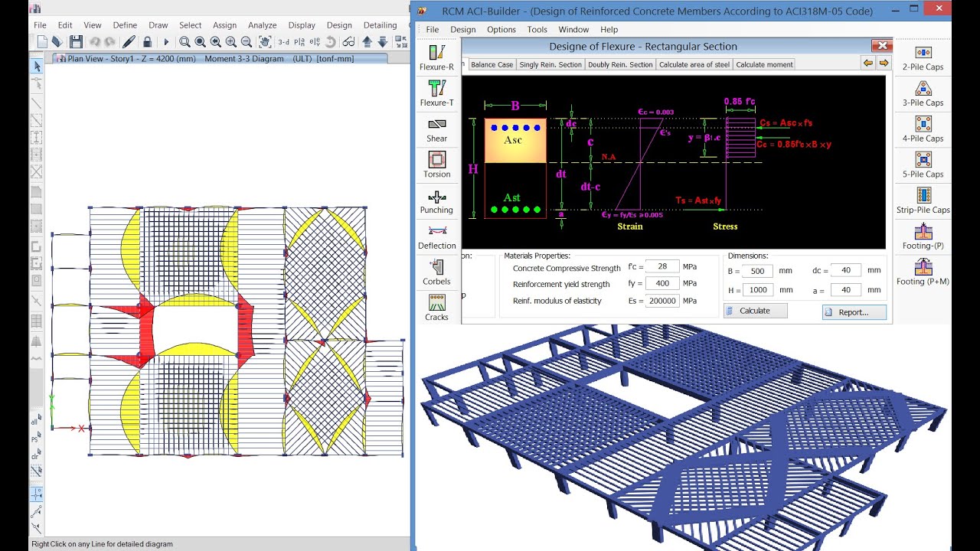Set Plan view from toolbar
This screenshot has width=980, height=551.
point(299,42)
